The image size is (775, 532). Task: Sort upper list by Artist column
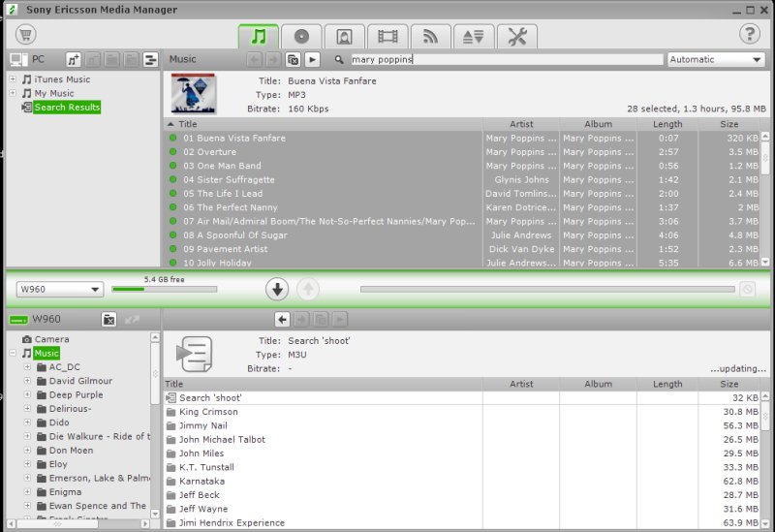pos(521,124)
